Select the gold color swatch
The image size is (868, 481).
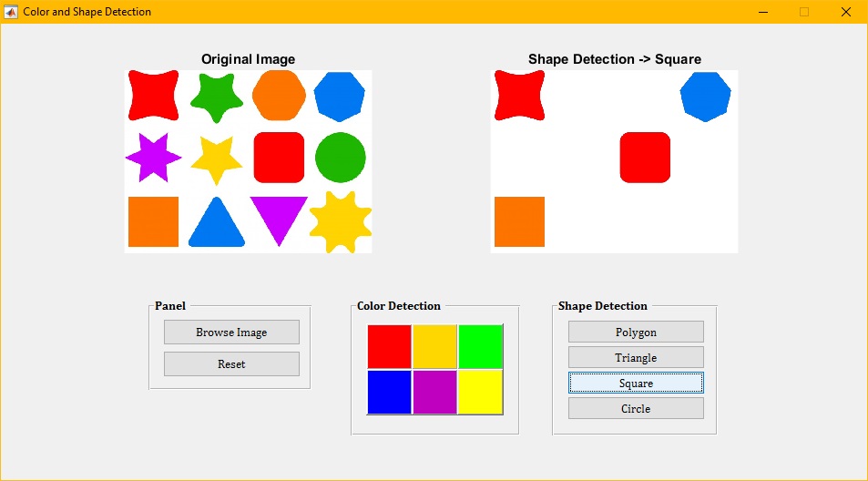(x=434, y=346)
